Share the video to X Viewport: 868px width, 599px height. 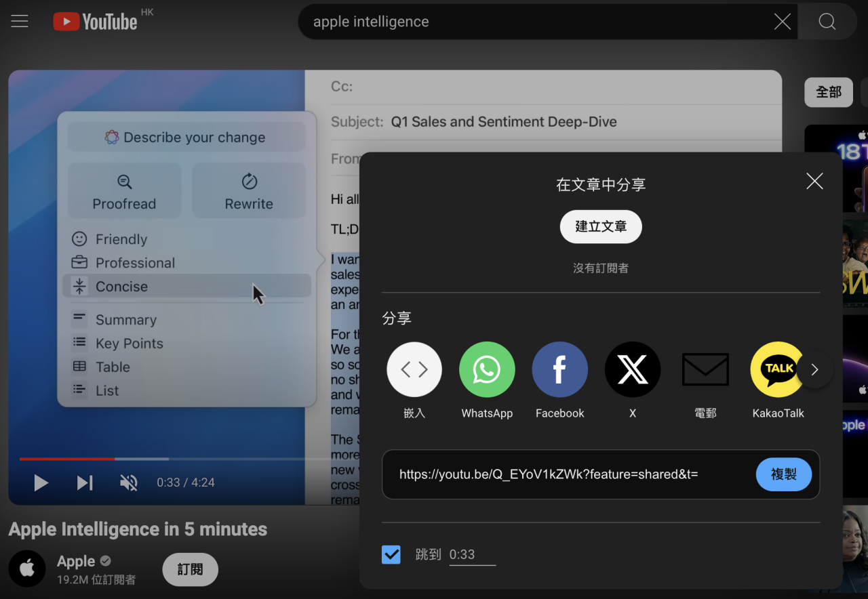click(632, 370)
